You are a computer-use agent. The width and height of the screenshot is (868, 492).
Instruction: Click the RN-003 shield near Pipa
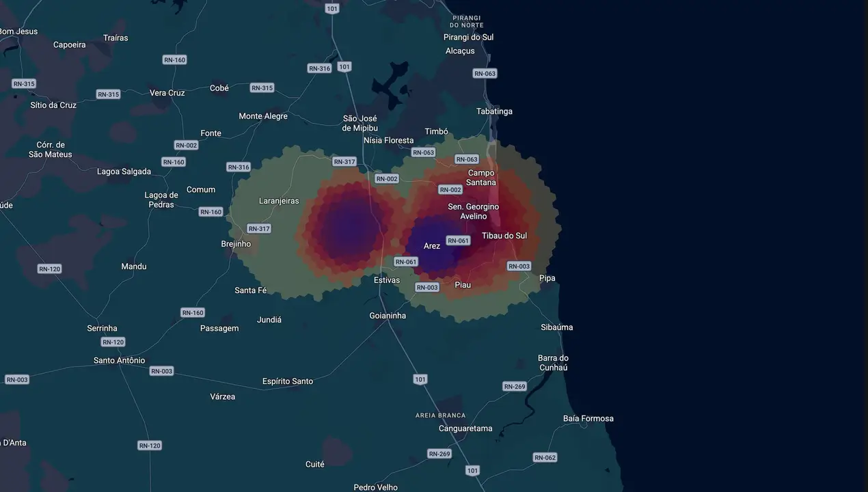(519, 266)
